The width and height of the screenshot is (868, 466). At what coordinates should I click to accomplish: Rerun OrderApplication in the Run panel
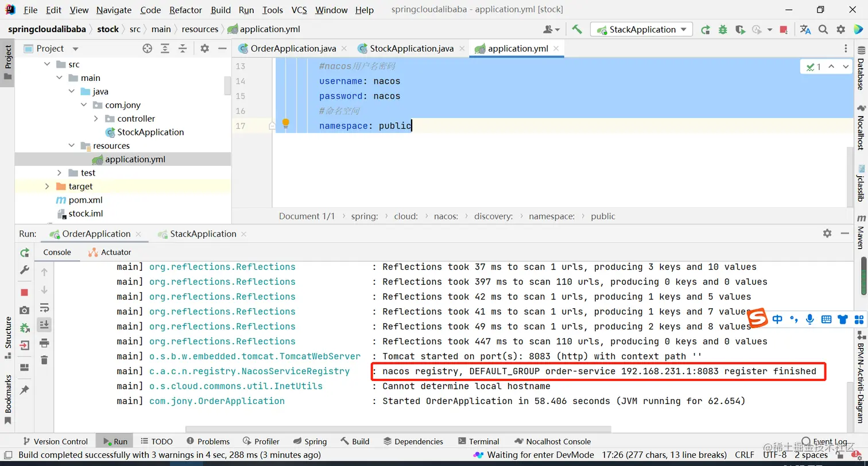(25, 253)
